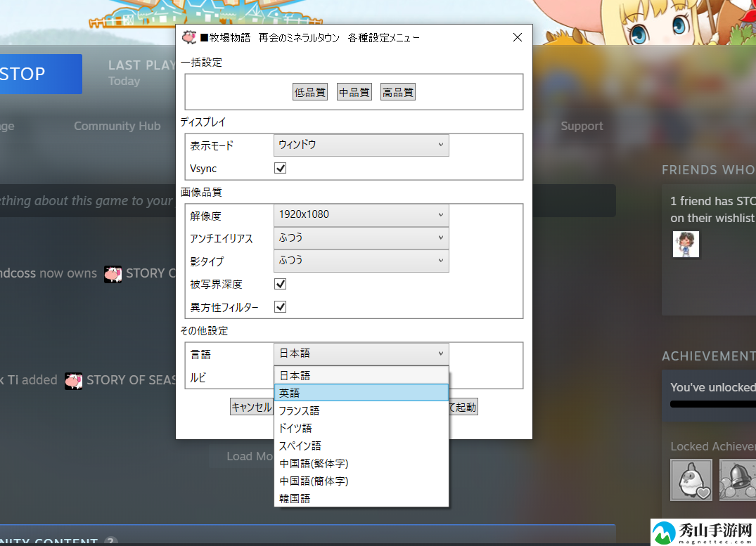Select 韓国語 language option
The image size is (756, 546).
pyautogui.click(x=361, y=498)
